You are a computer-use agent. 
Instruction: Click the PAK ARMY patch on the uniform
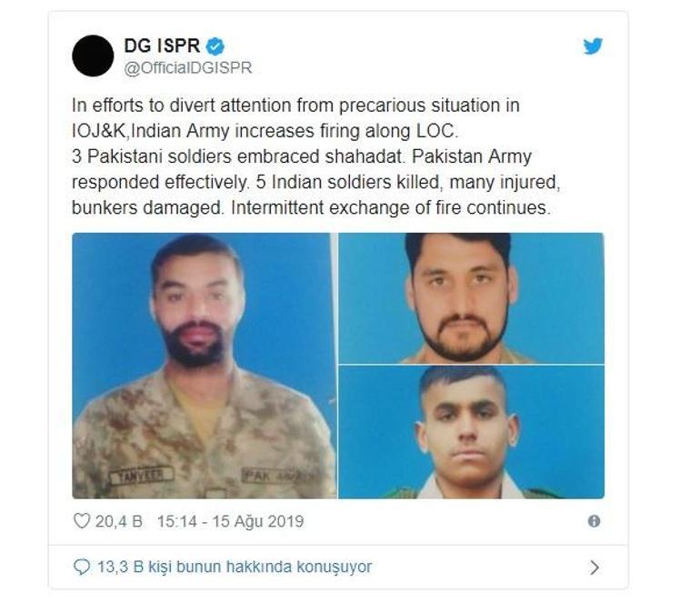[x=276, y=476]
